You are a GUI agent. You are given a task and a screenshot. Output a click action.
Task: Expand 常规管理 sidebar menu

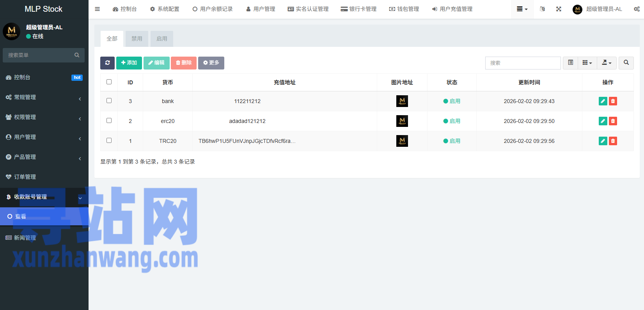[x=44, y=97]
